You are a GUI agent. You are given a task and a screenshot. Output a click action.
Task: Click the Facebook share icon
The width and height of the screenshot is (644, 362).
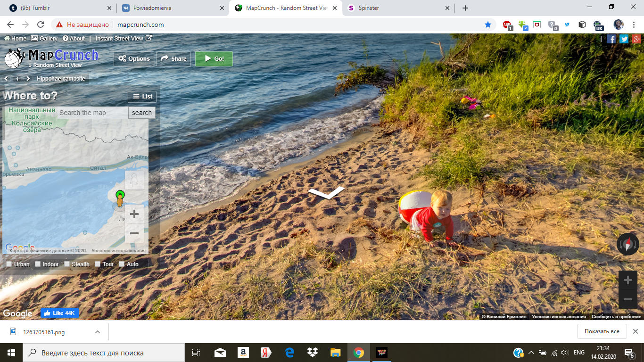point(611,39)
